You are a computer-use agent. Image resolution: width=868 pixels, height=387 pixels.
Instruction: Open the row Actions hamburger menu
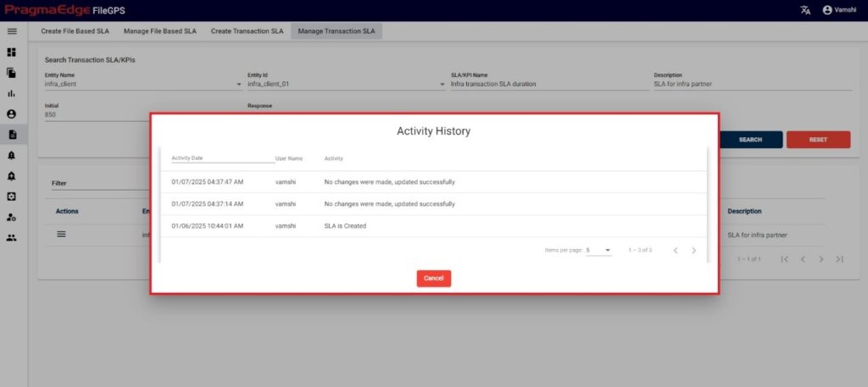click(61, 235)
